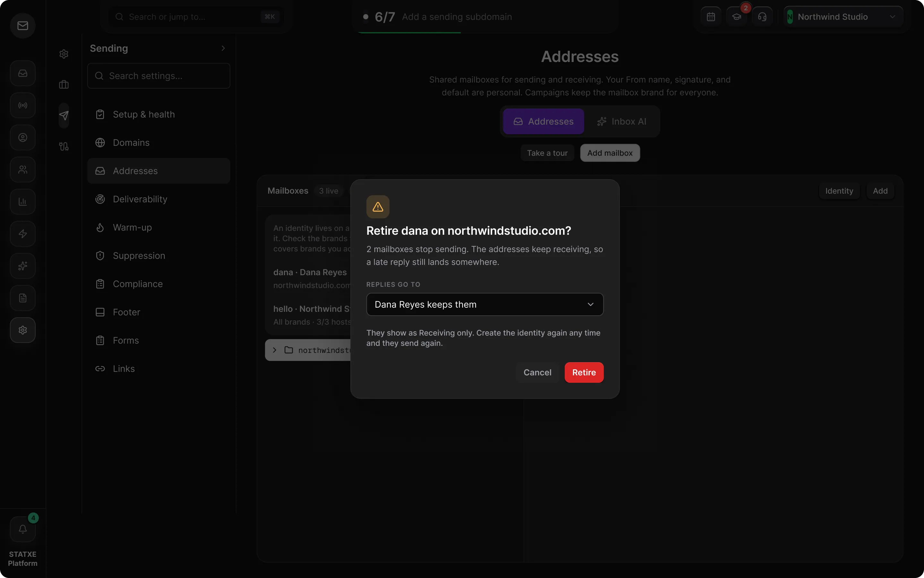Open the contact profile icon in the left rail
924x578 pixels.
click(x=22, y=137)
